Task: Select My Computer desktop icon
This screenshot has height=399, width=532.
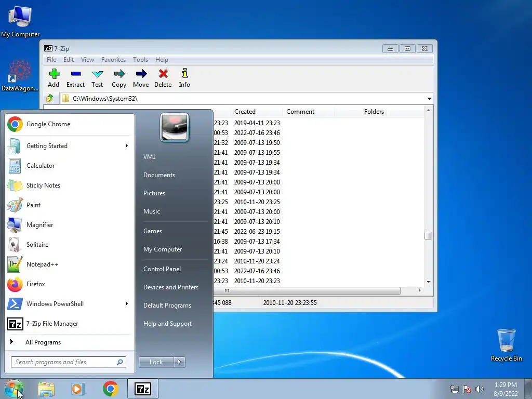Action: click(x=20, y=21)
